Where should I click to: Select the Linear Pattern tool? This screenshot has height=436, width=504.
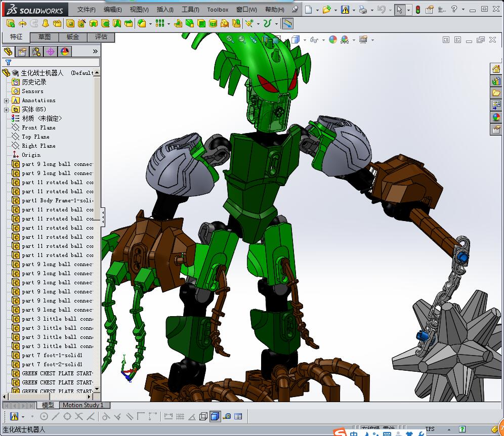coord(160,23)
